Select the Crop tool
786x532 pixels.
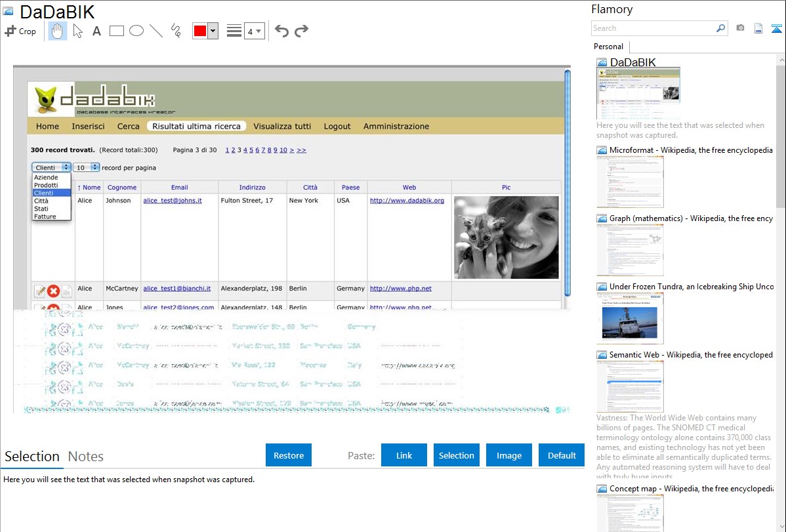[x=20, y=31]
